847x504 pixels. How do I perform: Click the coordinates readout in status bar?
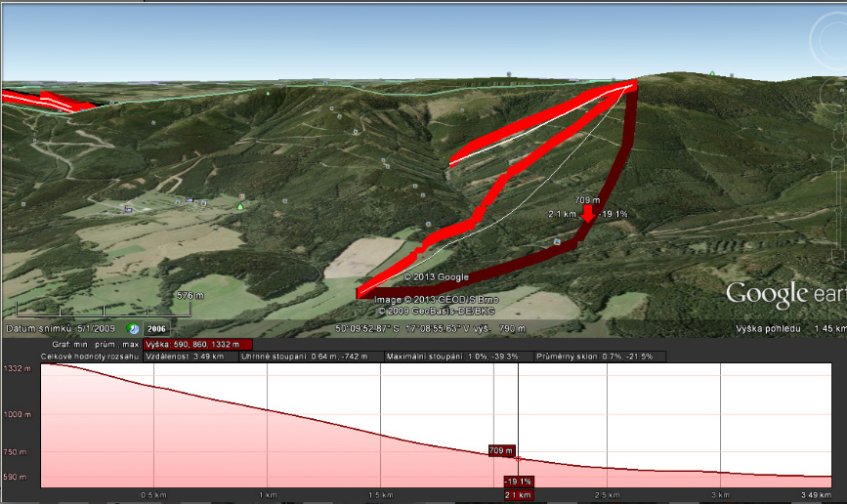click(x=430, y=328)
